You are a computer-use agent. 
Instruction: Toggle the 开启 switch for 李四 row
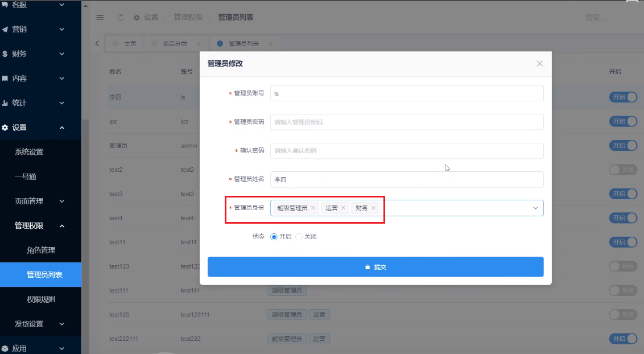(x=623, y=97)
